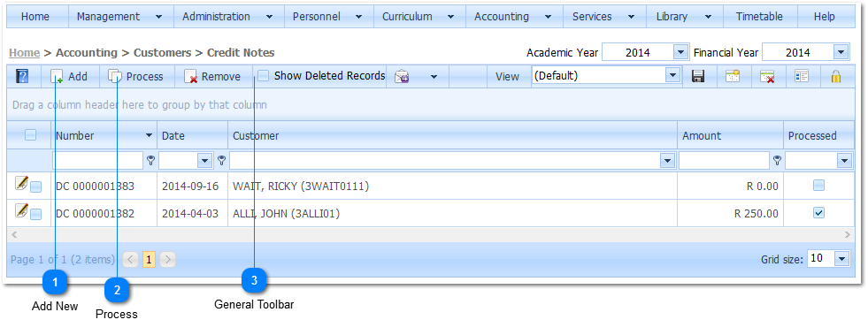The width and height of the screenshot is (868, 335).
Task: Click horizontal scrollbar right arrow
Action: pyautogui.click(x=848, y=235)
